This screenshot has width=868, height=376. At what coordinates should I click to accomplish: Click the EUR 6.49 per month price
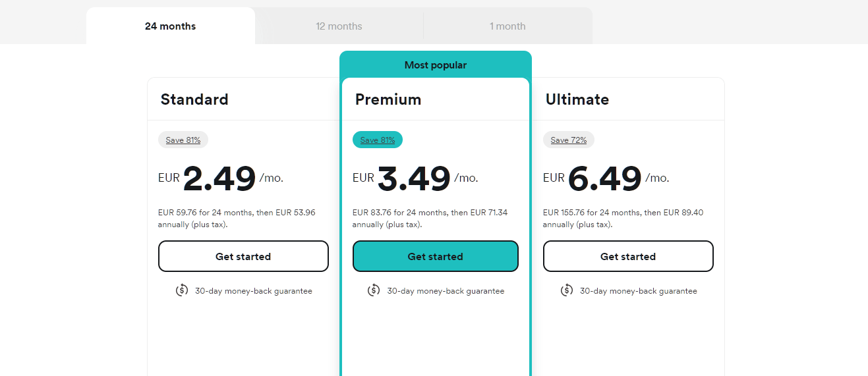[604, 178]
